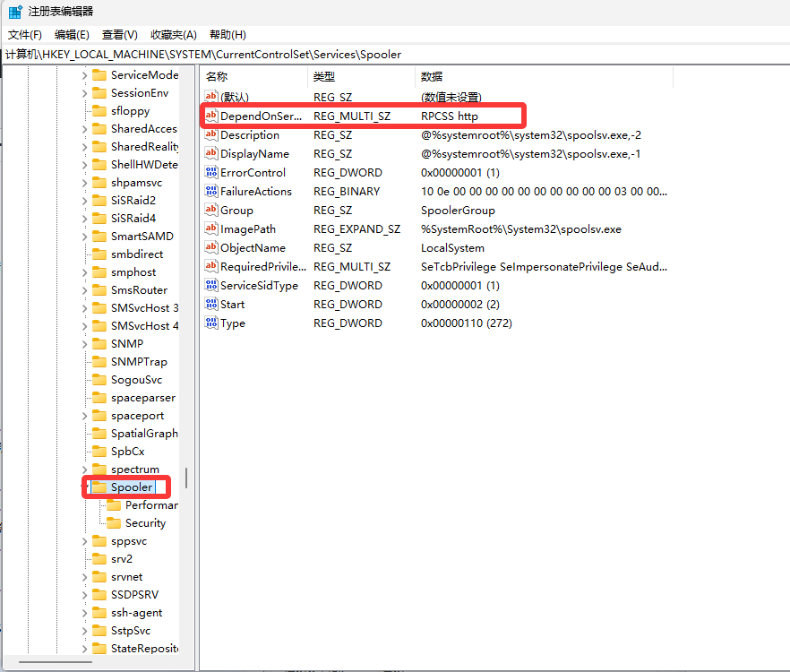The height and width of the screenshot is (672, 790).
Task: Expand the sppsvc key chevron
Action: click(84, 541)
